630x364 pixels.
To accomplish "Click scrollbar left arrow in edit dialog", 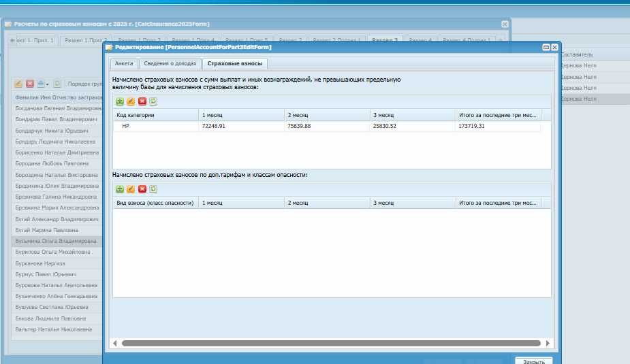I will (115, 343).
